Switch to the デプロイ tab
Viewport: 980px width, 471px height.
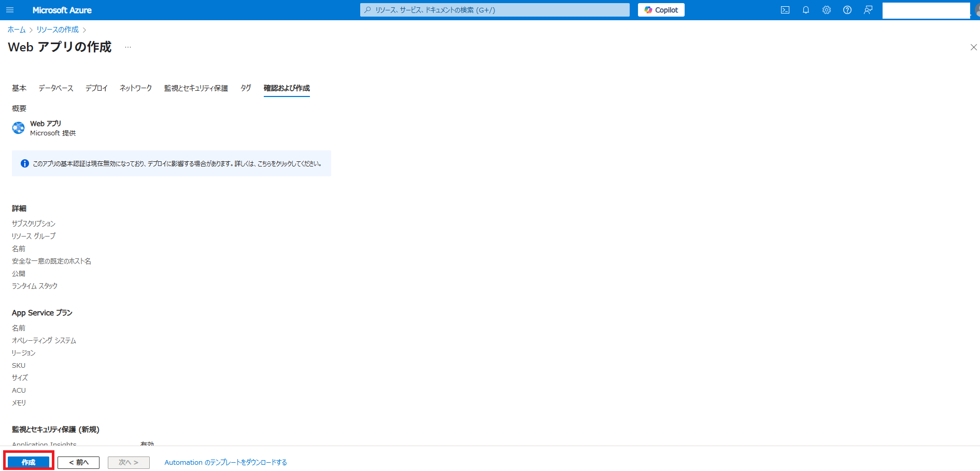point(96,88)
